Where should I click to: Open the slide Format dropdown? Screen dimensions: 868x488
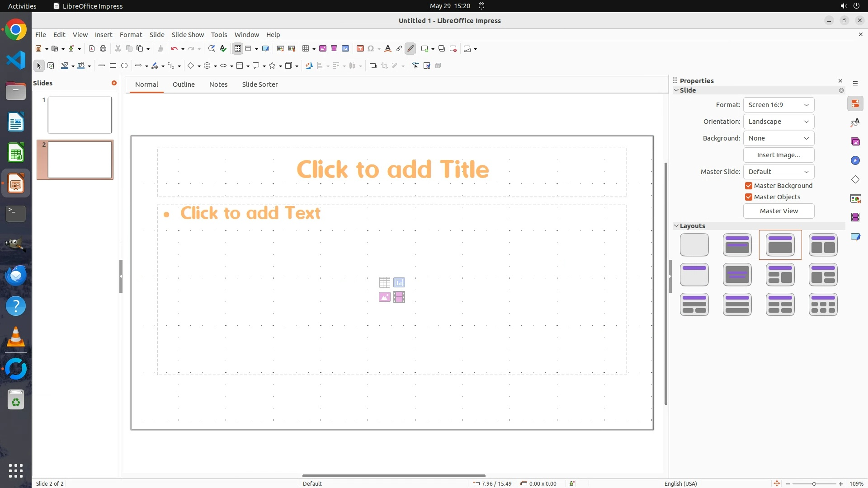pos(778,105)
